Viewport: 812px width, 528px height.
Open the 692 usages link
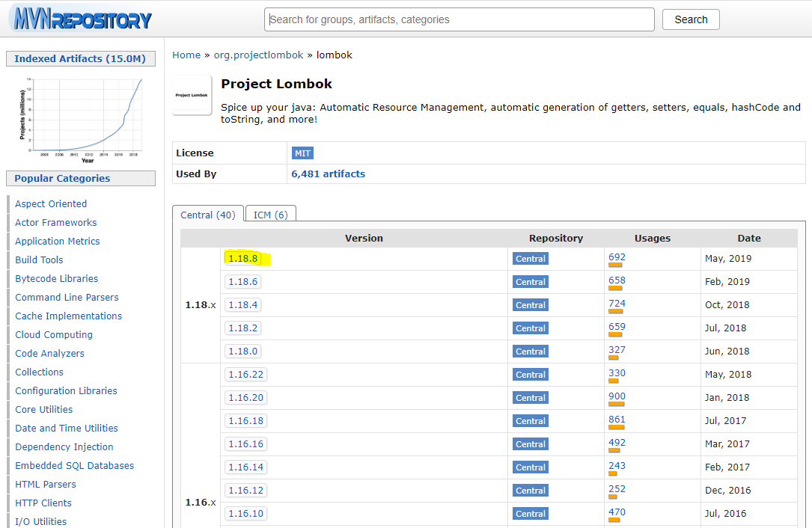point(617,257)
